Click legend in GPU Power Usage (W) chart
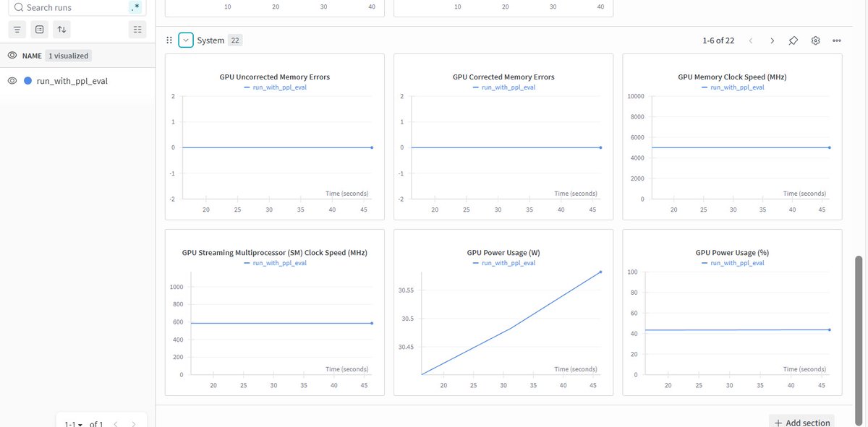Image resolution: width=868 pixels, height=427 pixels. pyautogui.click(x=503, y=263)
